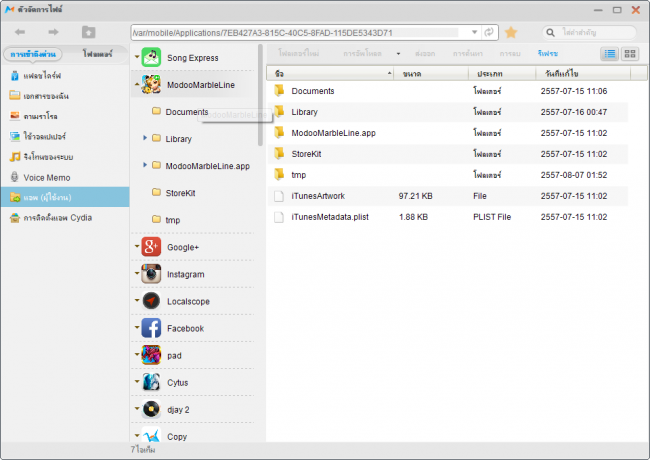The height and width of the screenshot is (460, 650).
Task: Switch to the quick access tab
Action: [x=33, y=54]
